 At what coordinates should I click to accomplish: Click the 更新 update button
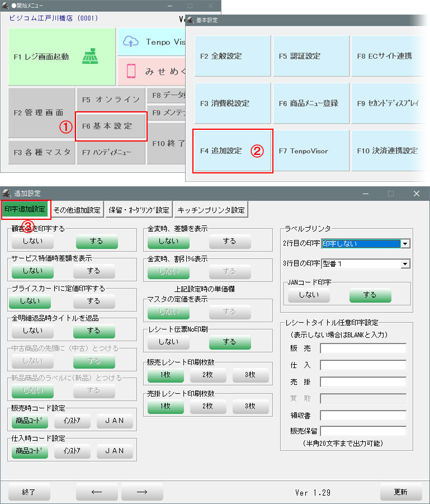tap(400, 492)
